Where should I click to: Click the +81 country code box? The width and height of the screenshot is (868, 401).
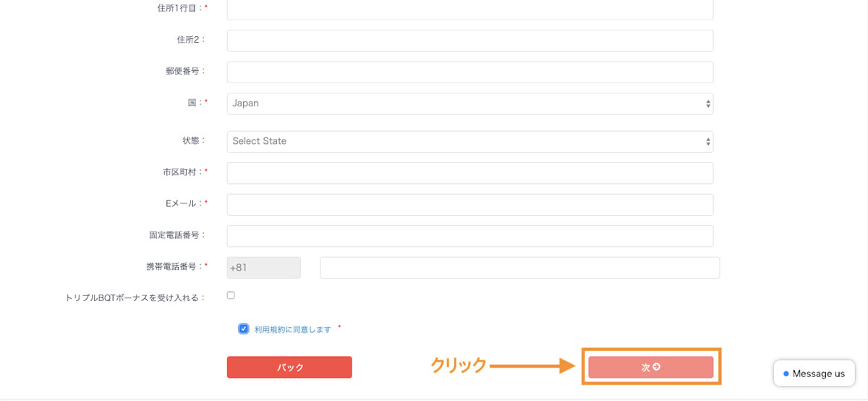point(264,268)
